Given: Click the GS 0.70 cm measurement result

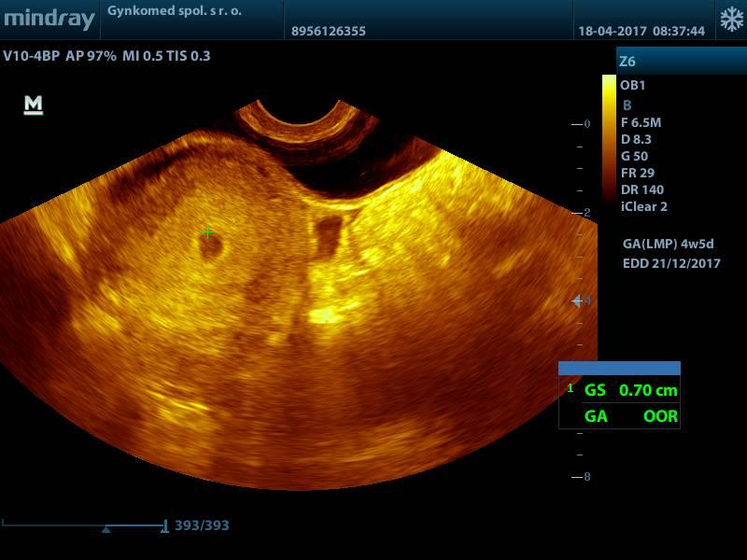Looking at the screenshot, I should (631, 390).
